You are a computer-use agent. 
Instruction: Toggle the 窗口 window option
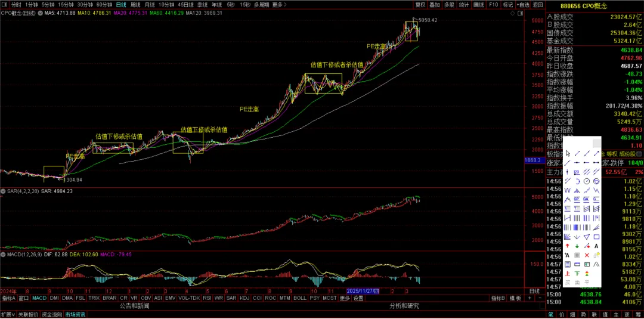pyautogui.click(x=24, y=298)
